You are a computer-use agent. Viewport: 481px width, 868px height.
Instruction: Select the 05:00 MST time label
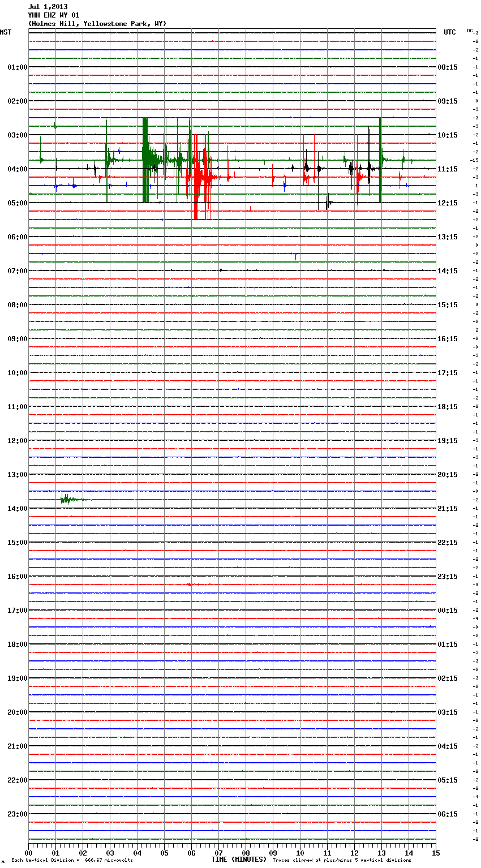pyautogui.click(x=18, y=203)
